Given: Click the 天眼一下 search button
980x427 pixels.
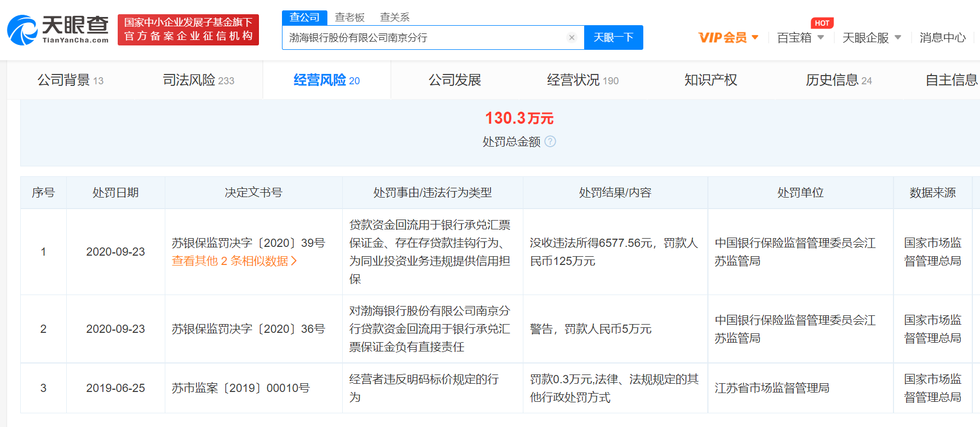Looking at the screenshot, I should [614, 38].
